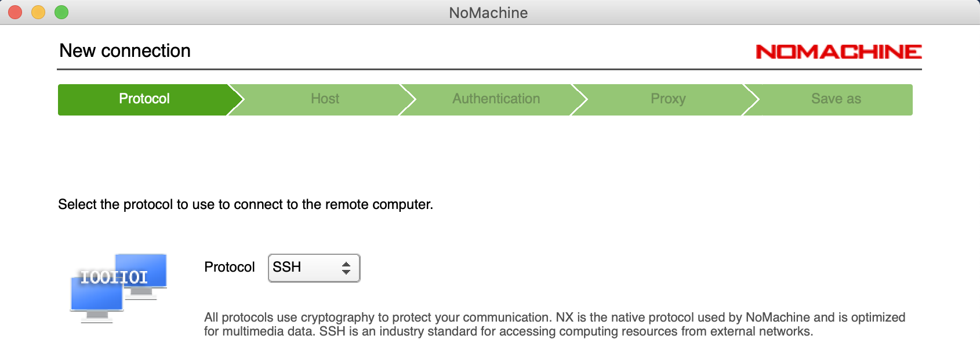980x339 pixels.
Task: Click the line starting 'All protocols use cryptography'
Action: coord(554,318)
